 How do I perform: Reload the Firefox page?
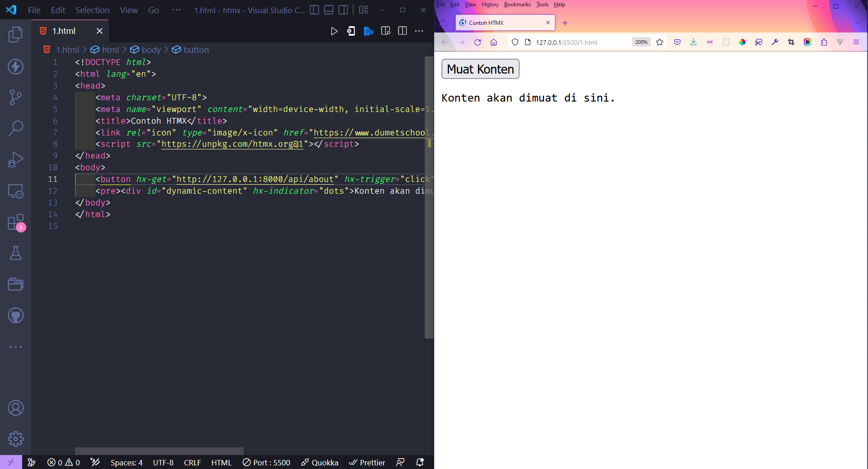pos(478,42)
